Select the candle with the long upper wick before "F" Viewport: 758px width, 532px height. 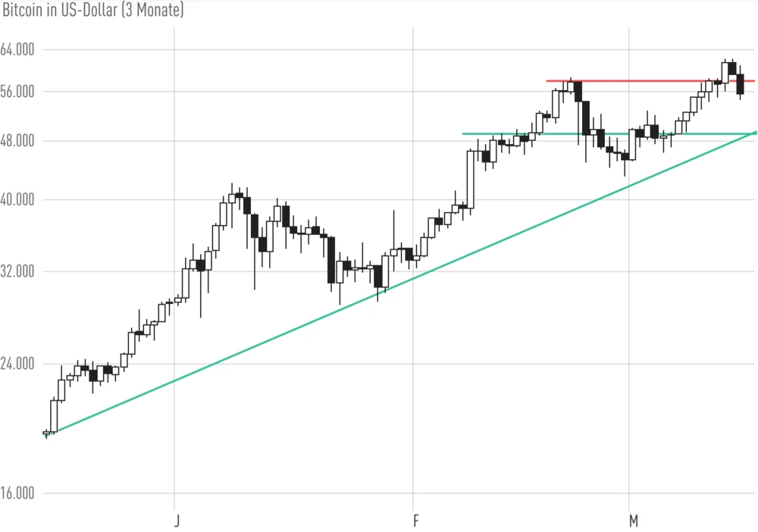[394, 252]
